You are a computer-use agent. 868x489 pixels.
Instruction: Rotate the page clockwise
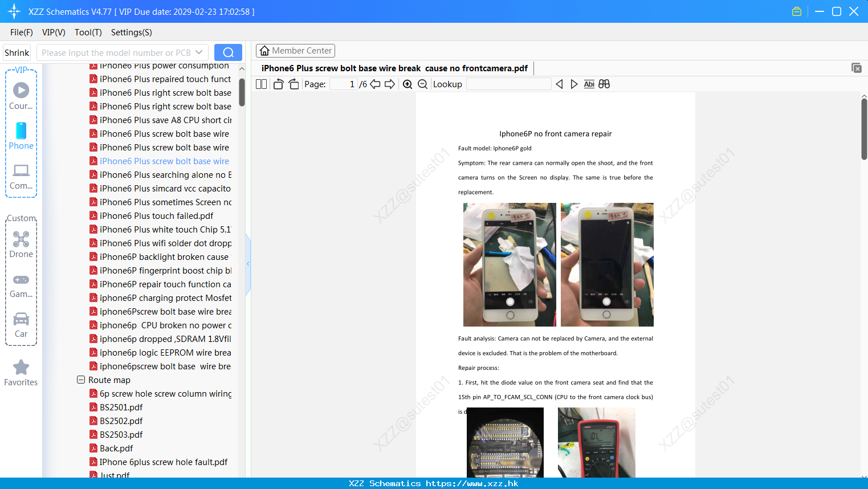point(294,84)
